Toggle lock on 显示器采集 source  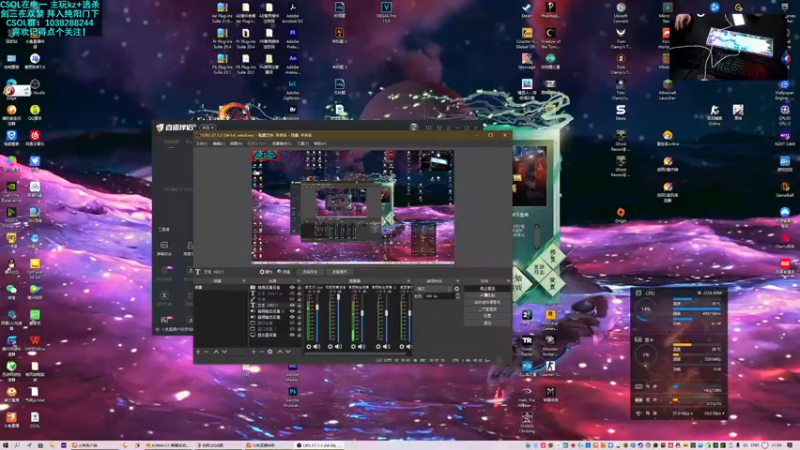coord(299,335)
